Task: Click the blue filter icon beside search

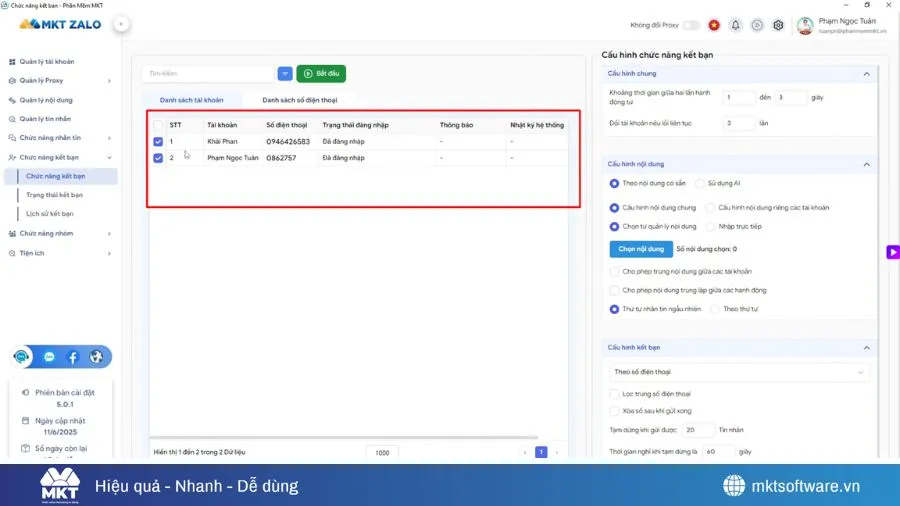Action: coord(285,74)
